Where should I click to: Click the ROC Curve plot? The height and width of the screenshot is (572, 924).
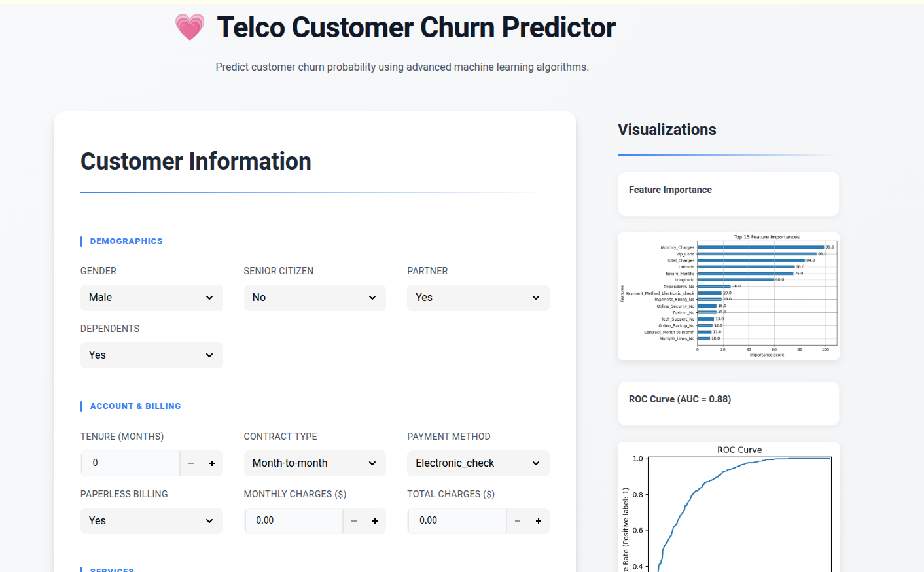click(x=728, y=508)
